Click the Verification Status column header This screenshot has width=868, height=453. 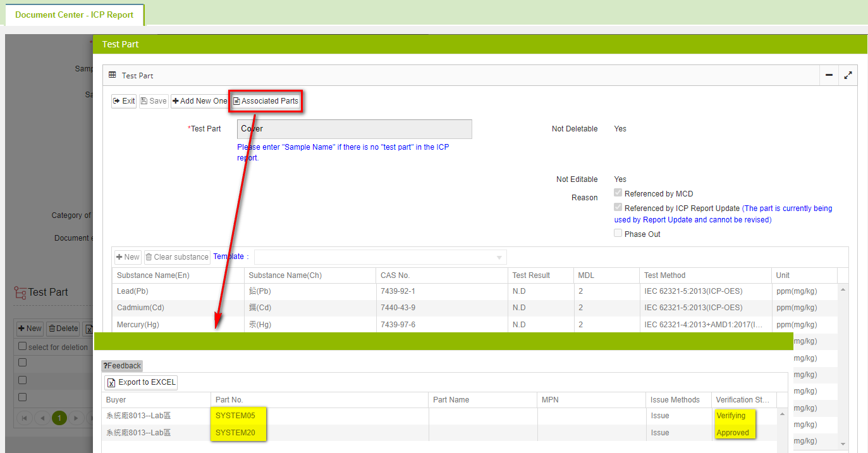(744, 400)
